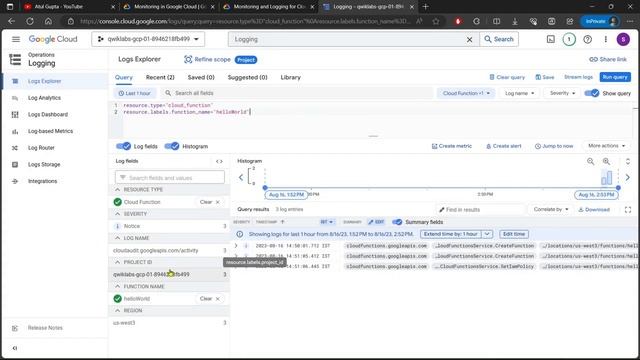The width and height of the screenshot is (640, 360).
Task: Collapse RESOURCE TYPE section
Action: (118, 190)
